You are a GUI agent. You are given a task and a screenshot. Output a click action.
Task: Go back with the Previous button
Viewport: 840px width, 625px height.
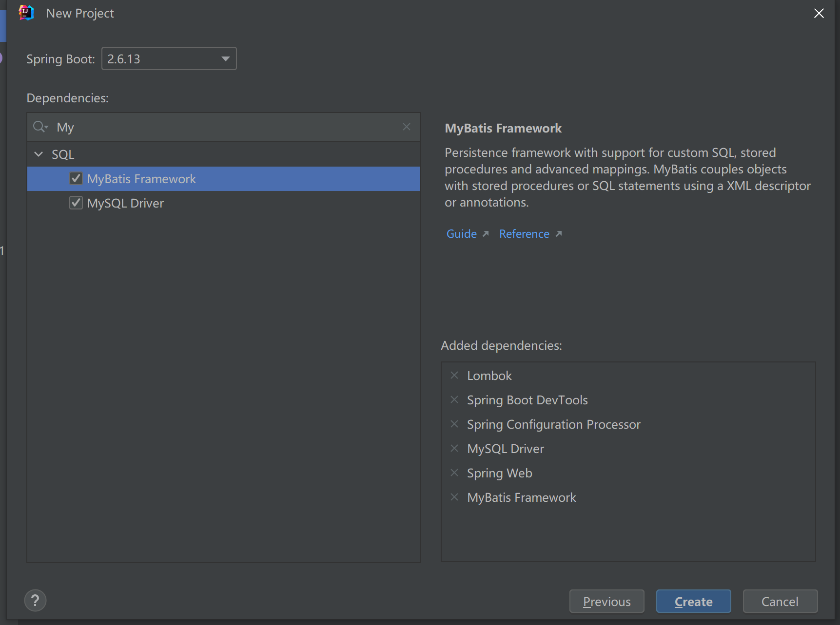pyautogui.click(x=606, y=602)
